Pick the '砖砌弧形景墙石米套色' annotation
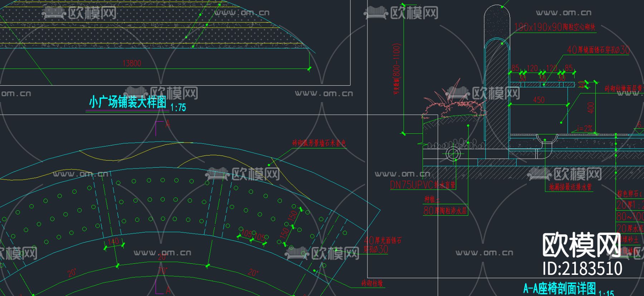This screenshot has height=296, width=644. click(319, 143)
